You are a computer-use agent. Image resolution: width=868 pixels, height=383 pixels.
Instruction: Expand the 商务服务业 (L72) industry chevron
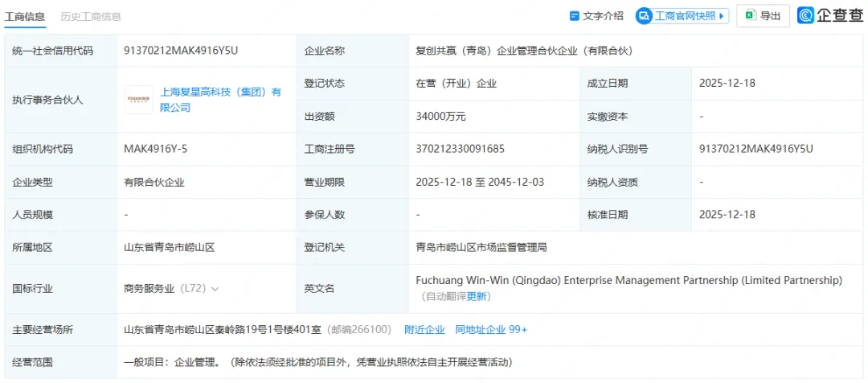point(215,288)
